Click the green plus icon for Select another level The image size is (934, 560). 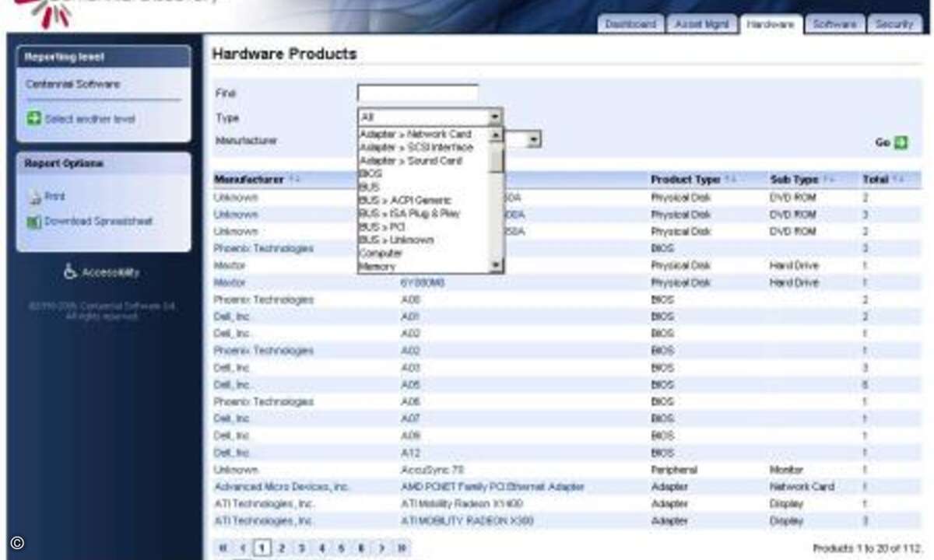click(x=33, y=119)
